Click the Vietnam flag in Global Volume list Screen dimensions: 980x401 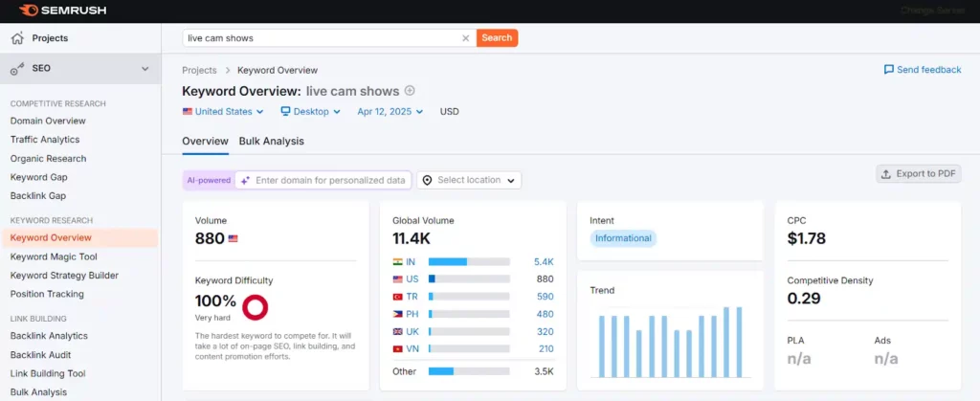[x=397, y=349]
